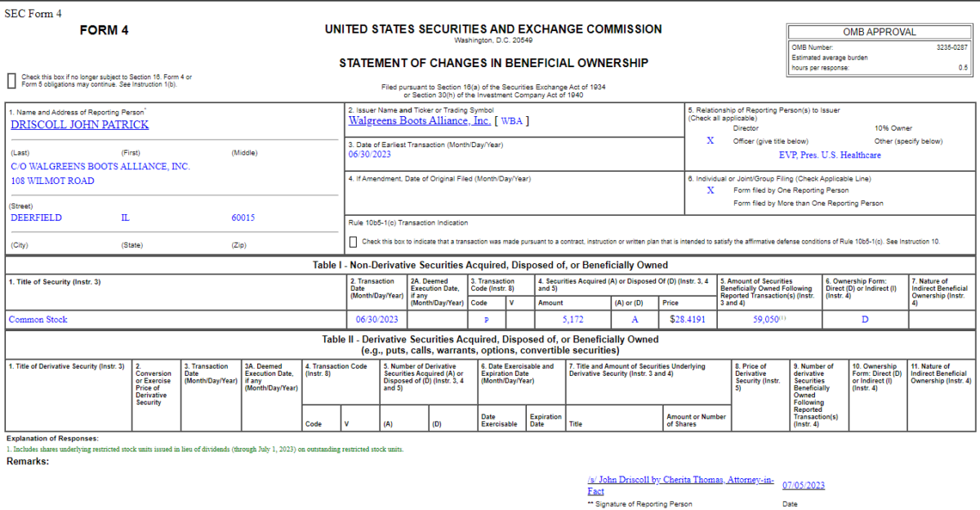Click Form filed by More than One Reporting Person
Image resolution: width=980 pixels, height=510 pixels.
click(x=808, y=203)
